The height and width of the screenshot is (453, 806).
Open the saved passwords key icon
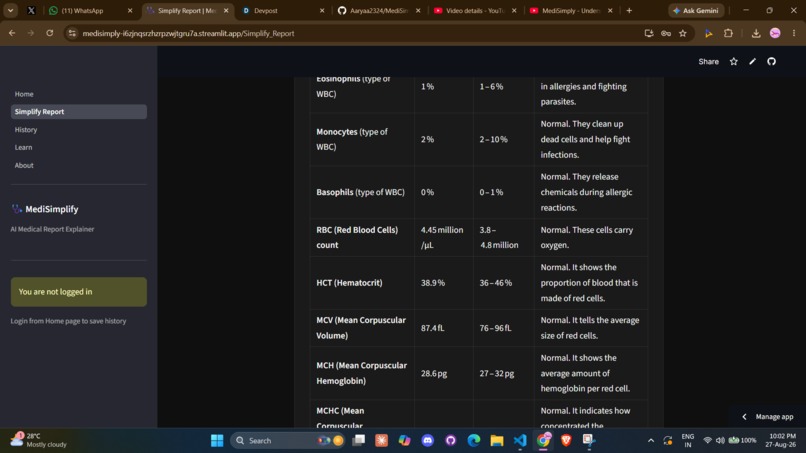[666, 33]
